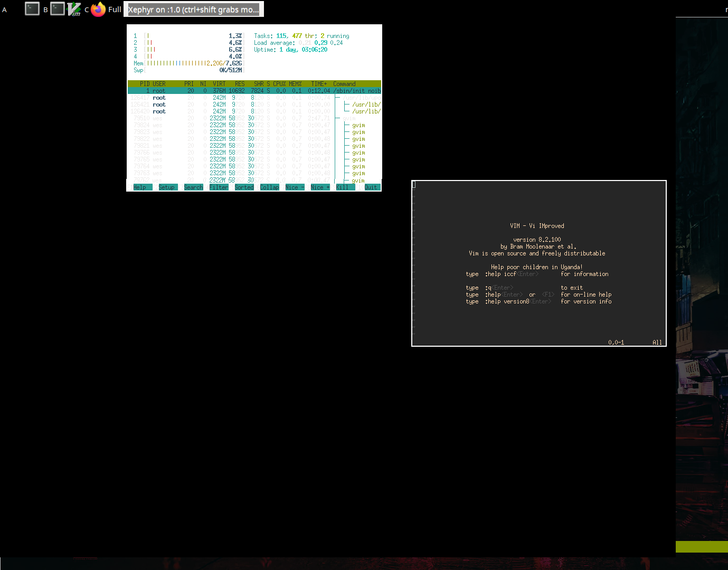Open the second terminal icon next to B
Image resolution: width=728 pixels, height=570 pixels.
click(58, 9)
